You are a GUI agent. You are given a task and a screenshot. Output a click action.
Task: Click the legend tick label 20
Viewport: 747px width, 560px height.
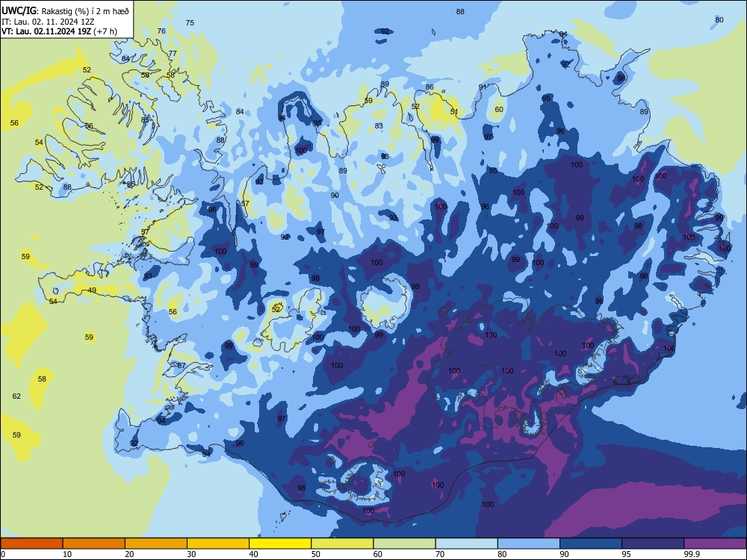[x=129, y=554]
